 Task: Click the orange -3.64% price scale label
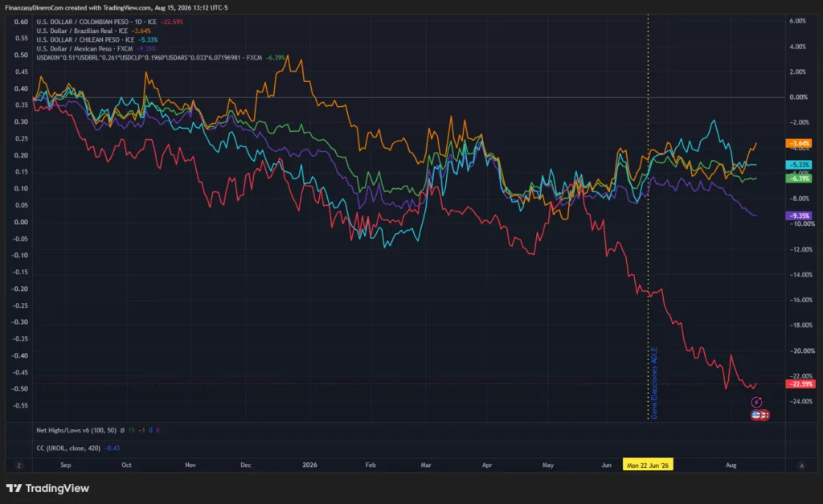click(x=799, y=143)
